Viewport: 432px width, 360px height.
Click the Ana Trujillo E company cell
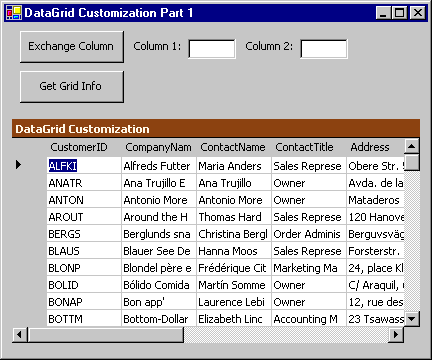(159, 182)
